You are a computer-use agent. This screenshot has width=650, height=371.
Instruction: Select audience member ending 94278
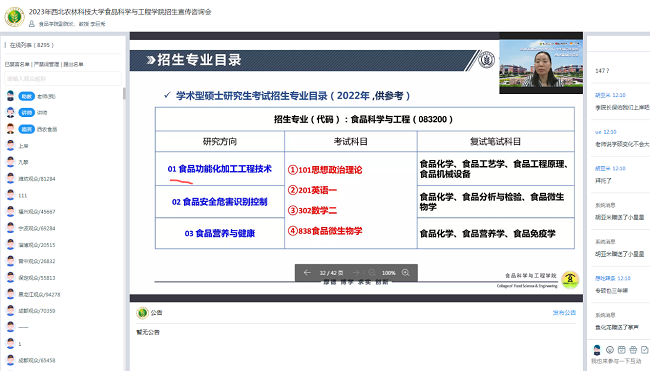click(x=39, y=295)
